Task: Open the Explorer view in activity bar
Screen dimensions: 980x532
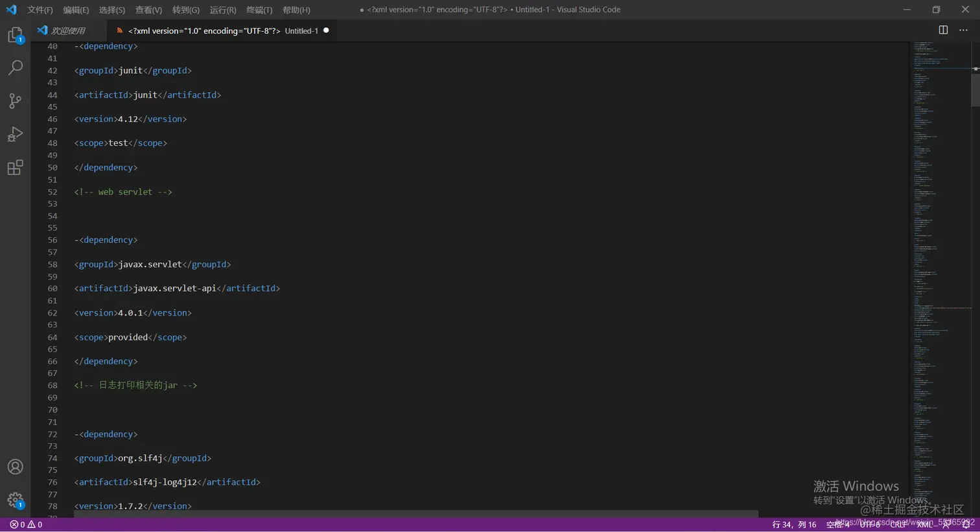Action: click(x=15, y=35)
